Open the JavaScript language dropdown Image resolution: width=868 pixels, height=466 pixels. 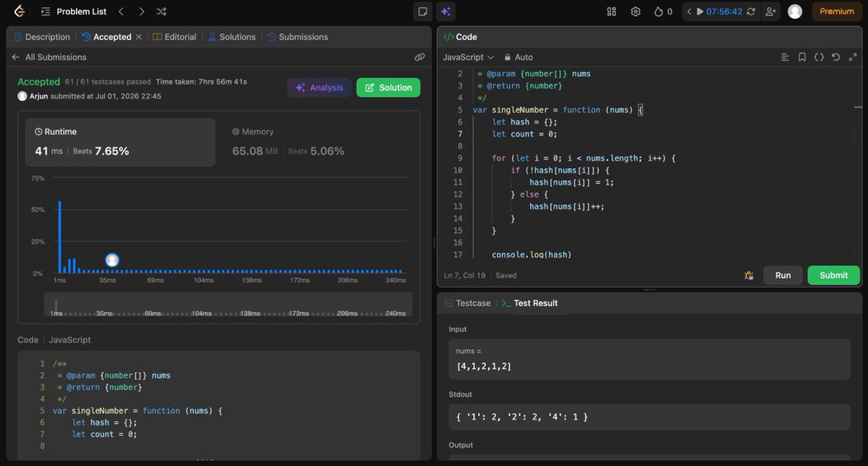point(468,57)
